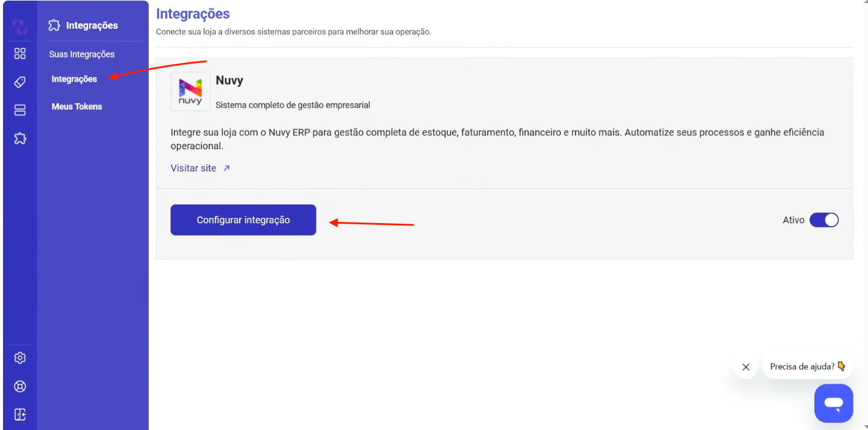Open the chat widget bubble

tap(833, 404)
